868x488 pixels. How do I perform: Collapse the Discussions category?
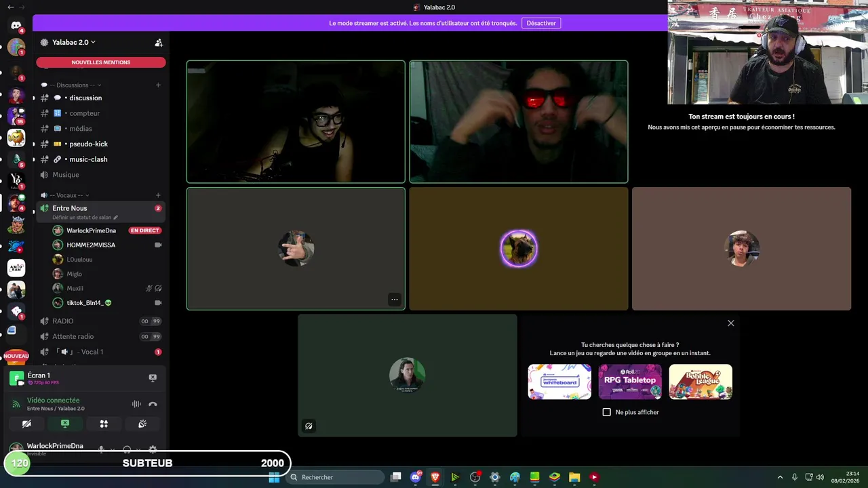tap(72, 85)
